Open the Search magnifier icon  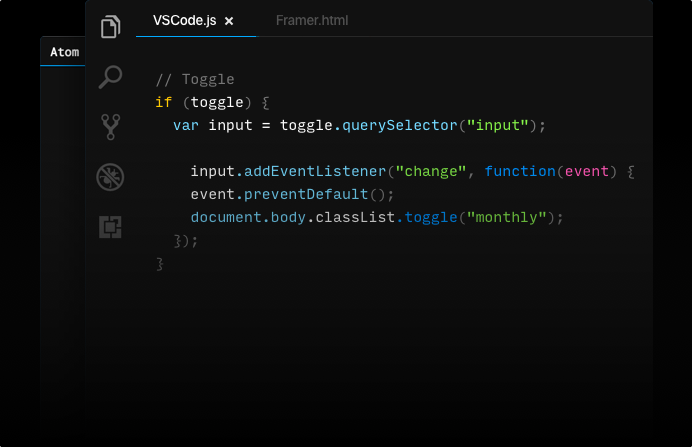pyautogui.click(x=110, y=77)
